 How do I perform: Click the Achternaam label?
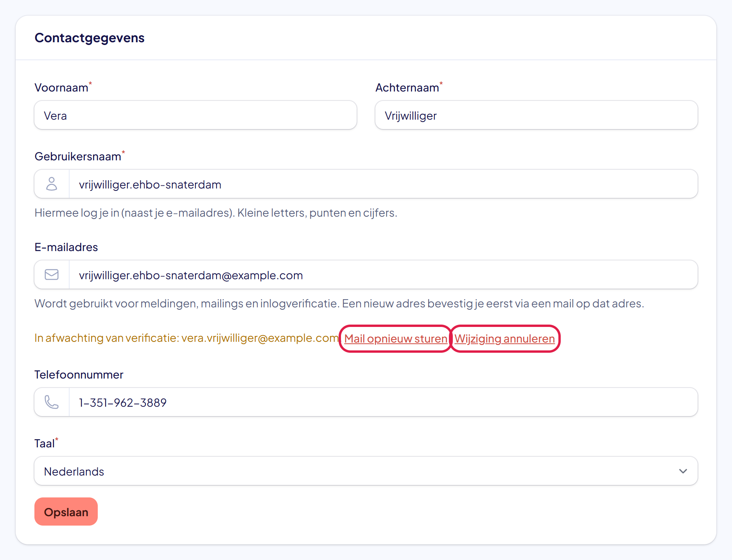click(x=407, y=88)
